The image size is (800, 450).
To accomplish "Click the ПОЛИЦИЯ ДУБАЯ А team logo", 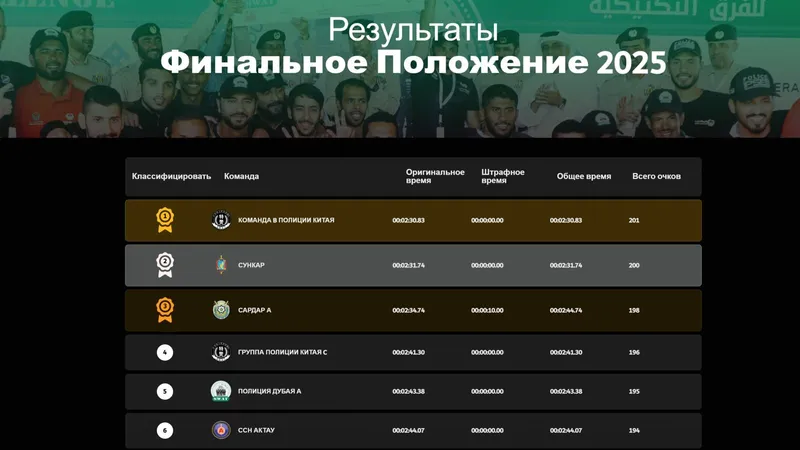I will (221, 391).
